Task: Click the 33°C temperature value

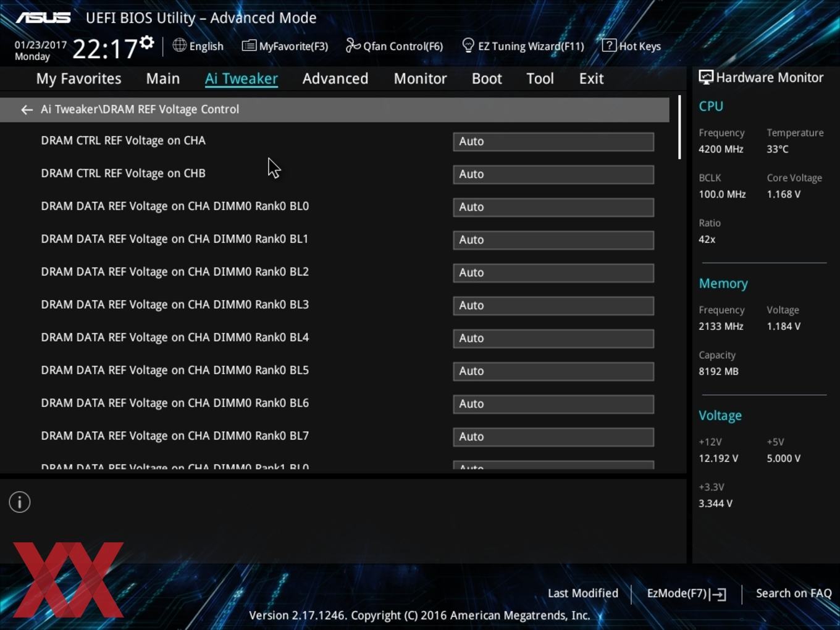Action: (x=778, y=149)
